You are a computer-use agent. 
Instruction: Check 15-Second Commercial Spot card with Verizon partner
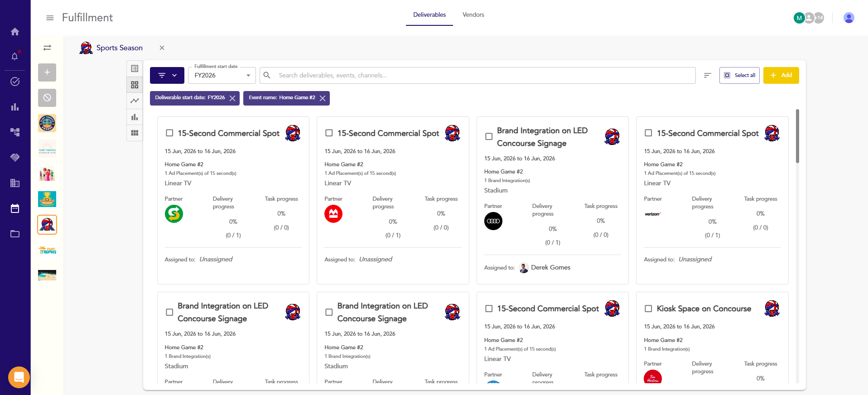click(x=648, y=133)
